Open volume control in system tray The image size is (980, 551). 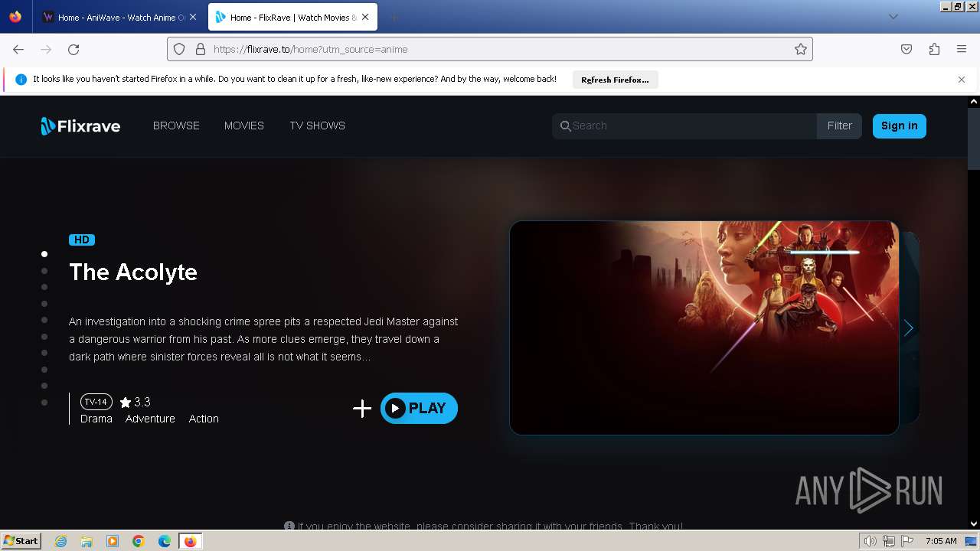870,541
